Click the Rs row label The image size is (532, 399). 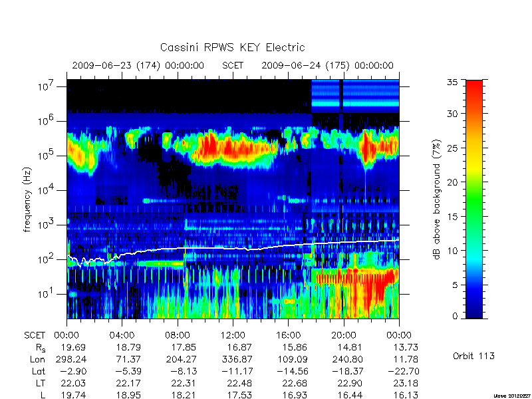[x=41, y=347]
